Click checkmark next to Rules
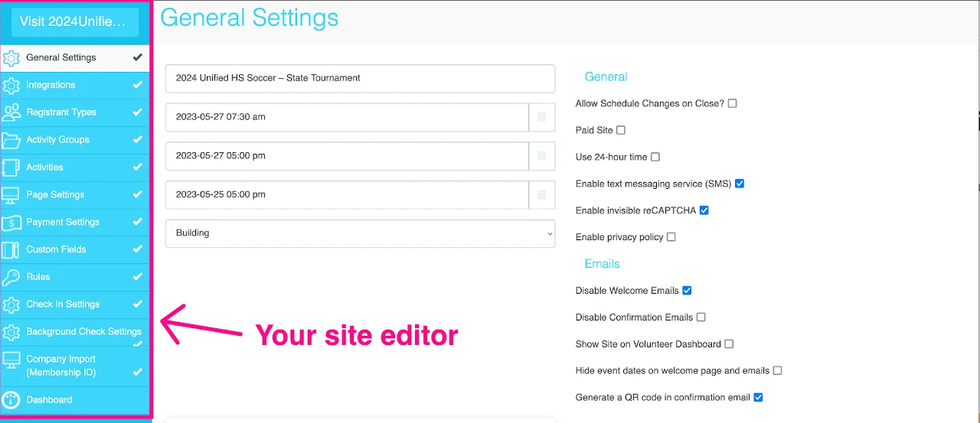This screenshot has height=423, width=980. point(138,277)
